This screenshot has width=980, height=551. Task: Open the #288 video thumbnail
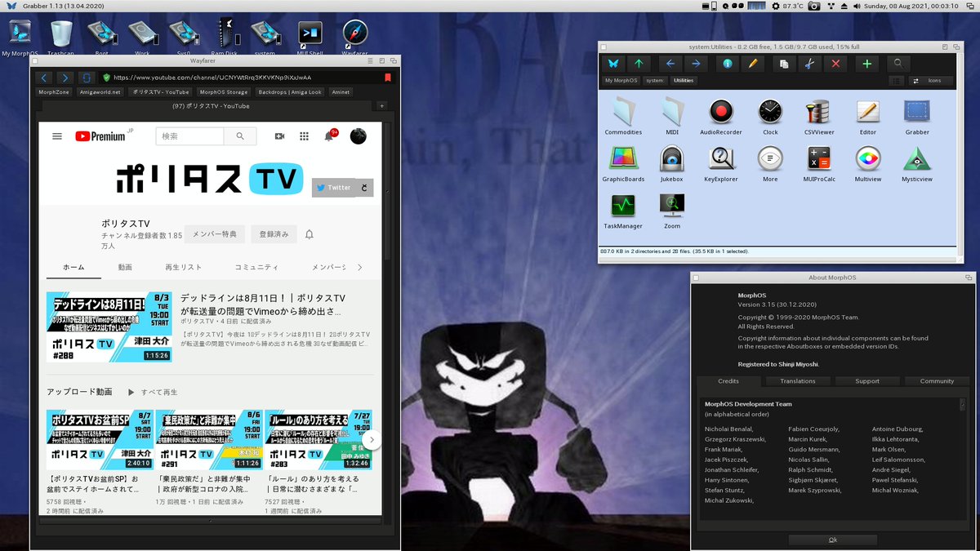[x=109, y=327]
